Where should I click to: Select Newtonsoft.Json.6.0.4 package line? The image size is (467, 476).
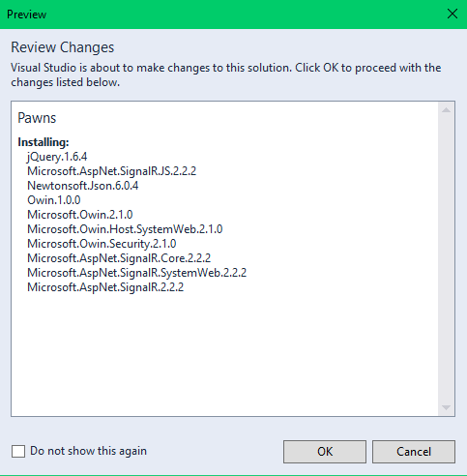[x=83, y=186]
